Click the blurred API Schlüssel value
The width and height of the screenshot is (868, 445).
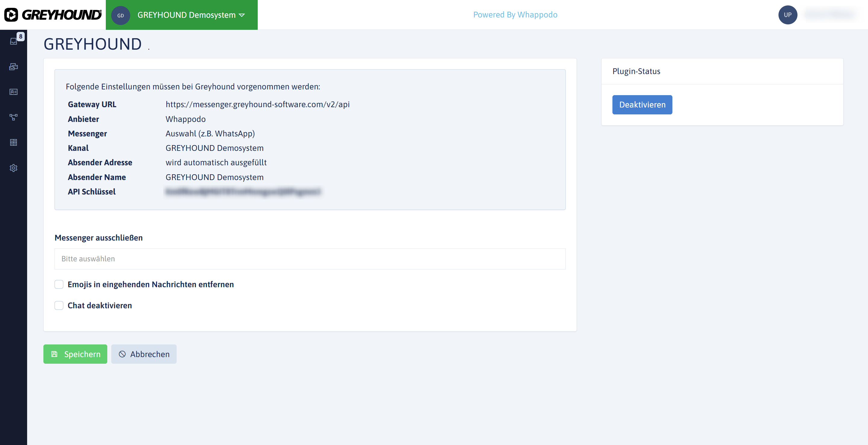tap(243, 191)
